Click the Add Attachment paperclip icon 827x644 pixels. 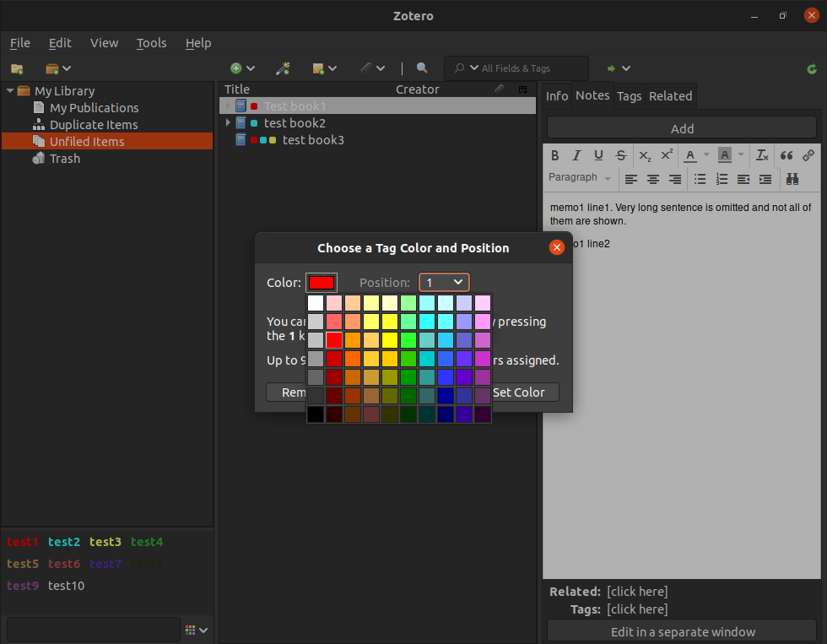[x=366, y=68]
